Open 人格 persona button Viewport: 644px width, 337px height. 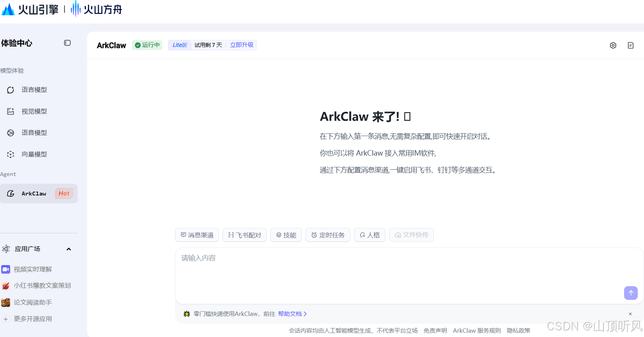point(370,235)
